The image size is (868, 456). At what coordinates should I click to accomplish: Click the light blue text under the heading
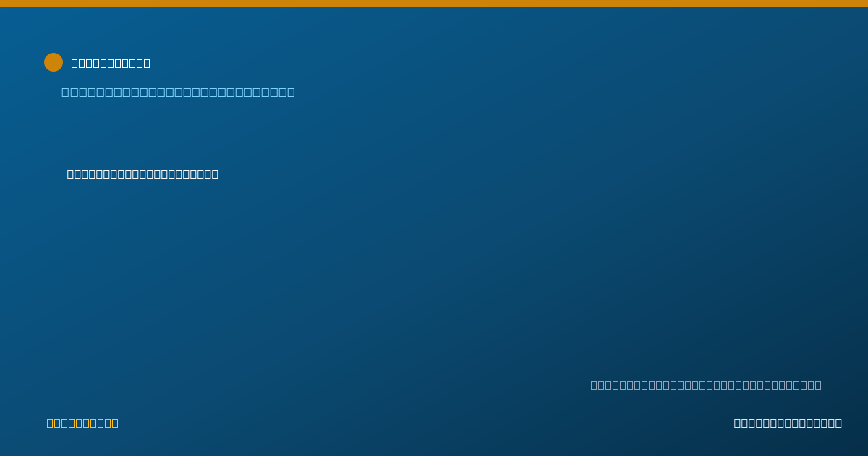(178, 92)
